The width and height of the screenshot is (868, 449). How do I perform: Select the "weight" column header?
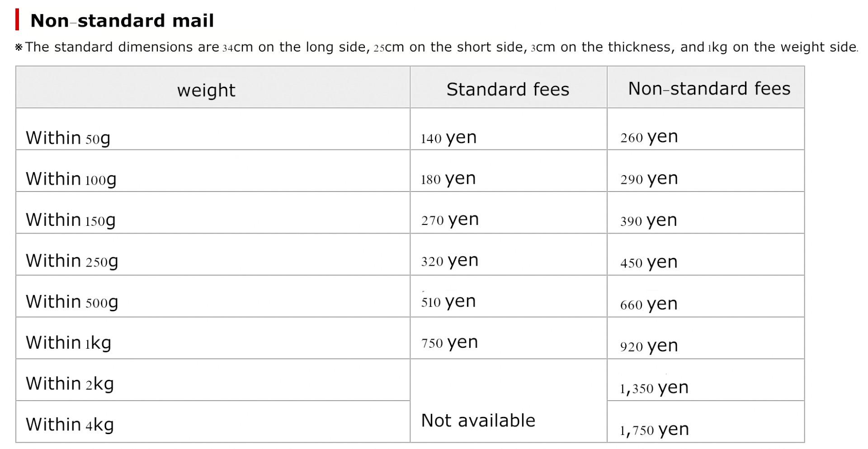[x=206, y=90]
